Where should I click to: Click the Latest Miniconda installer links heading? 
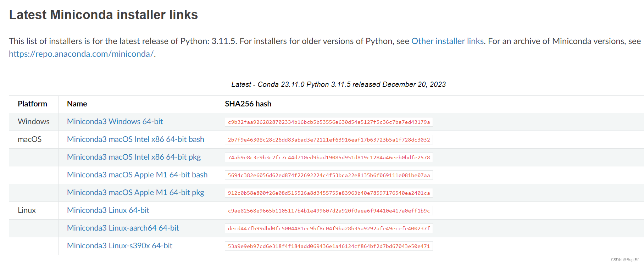[103, 15]
